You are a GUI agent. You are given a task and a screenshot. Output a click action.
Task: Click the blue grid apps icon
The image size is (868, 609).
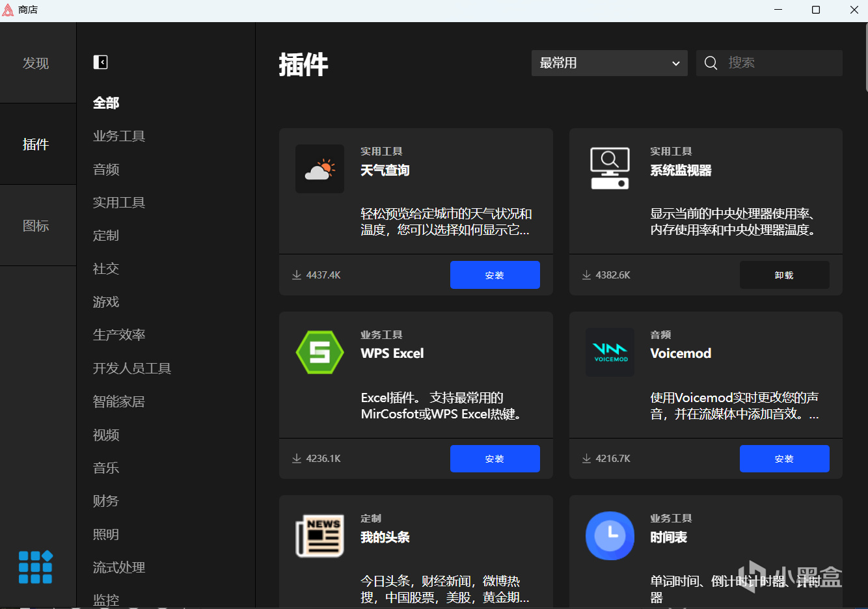tap(35, 567)
